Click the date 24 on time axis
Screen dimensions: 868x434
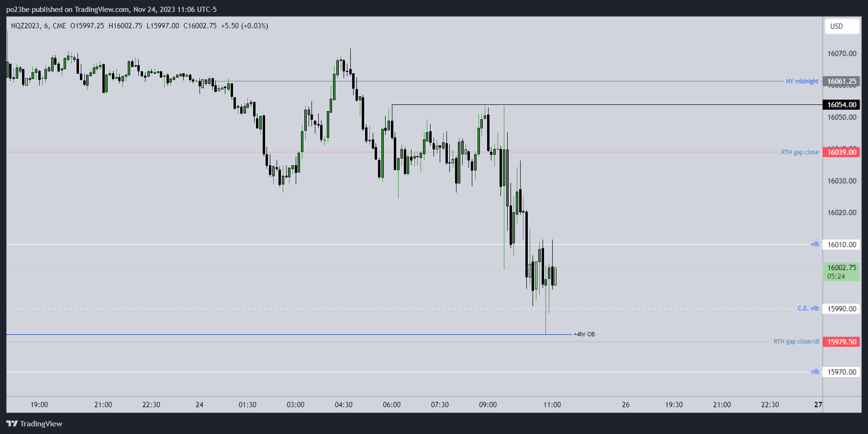click(x=199, y=405)
